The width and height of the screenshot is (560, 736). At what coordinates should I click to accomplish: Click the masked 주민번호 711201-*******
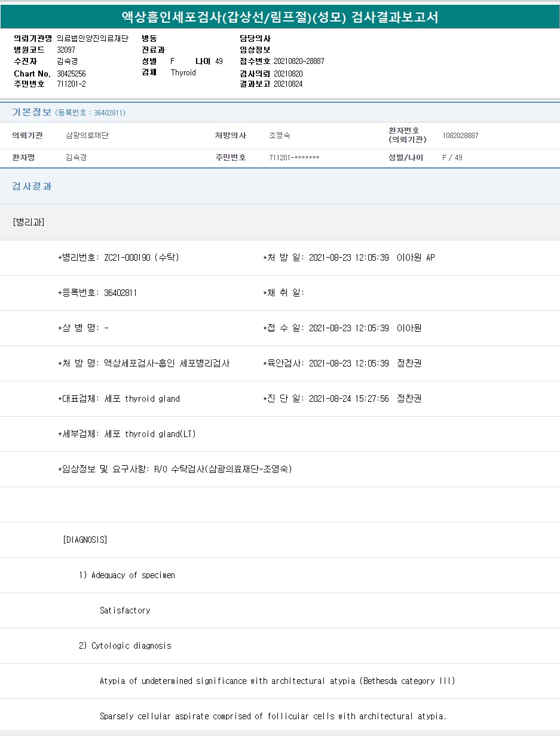[x=294, y=158]
